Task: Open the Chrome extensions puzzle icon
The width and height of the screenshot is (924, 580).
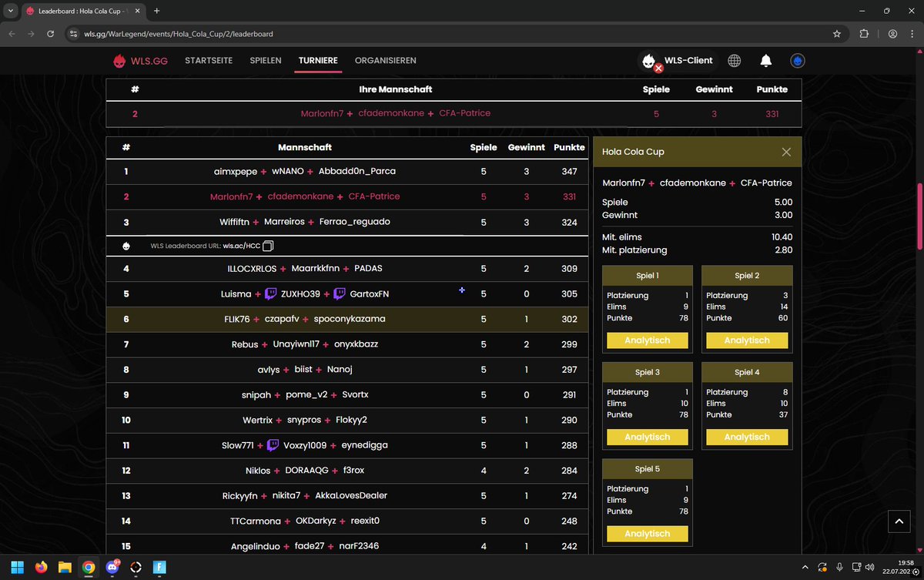Action: [x=864, y=34]
